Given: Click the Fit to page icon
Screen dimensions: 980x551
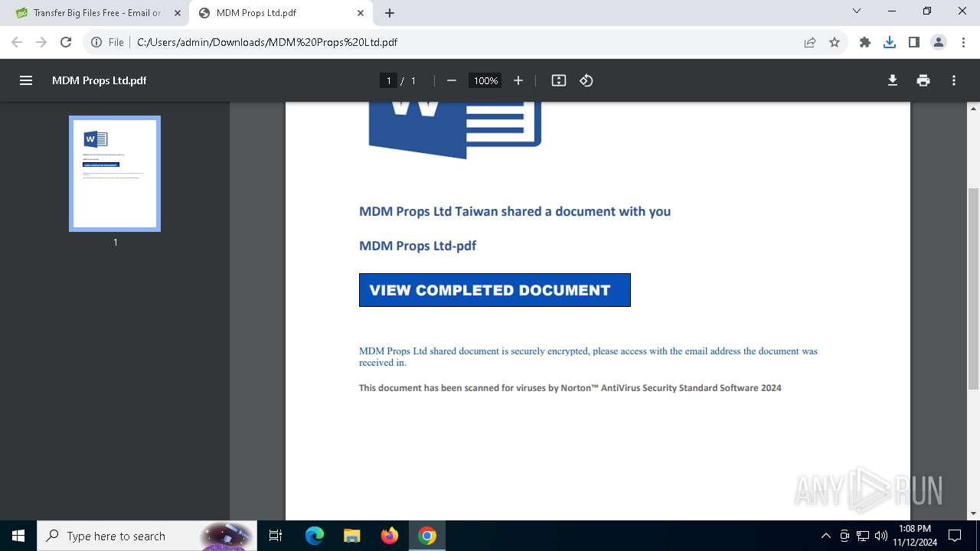Looking at the screenshot, I should coord(559,80).
